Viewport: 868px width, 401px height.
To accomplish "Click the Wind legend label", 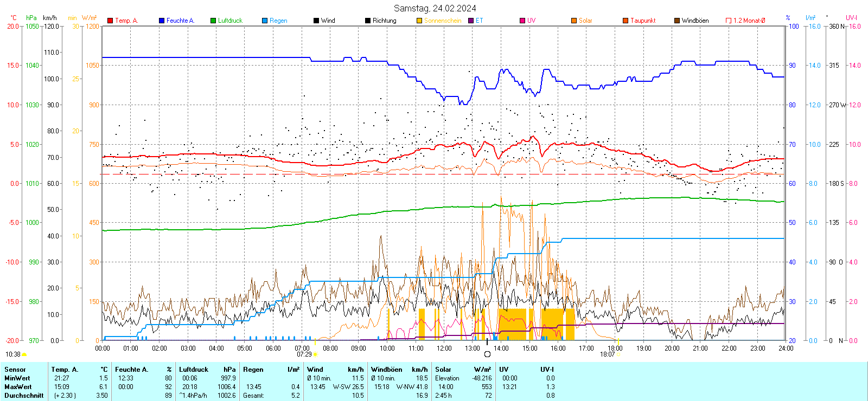I will pyautogui.click(x=328, y=21).
